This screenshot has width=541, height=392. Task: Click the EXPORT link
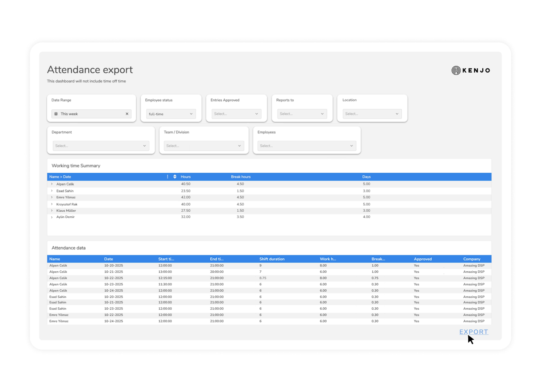(474, 332)
